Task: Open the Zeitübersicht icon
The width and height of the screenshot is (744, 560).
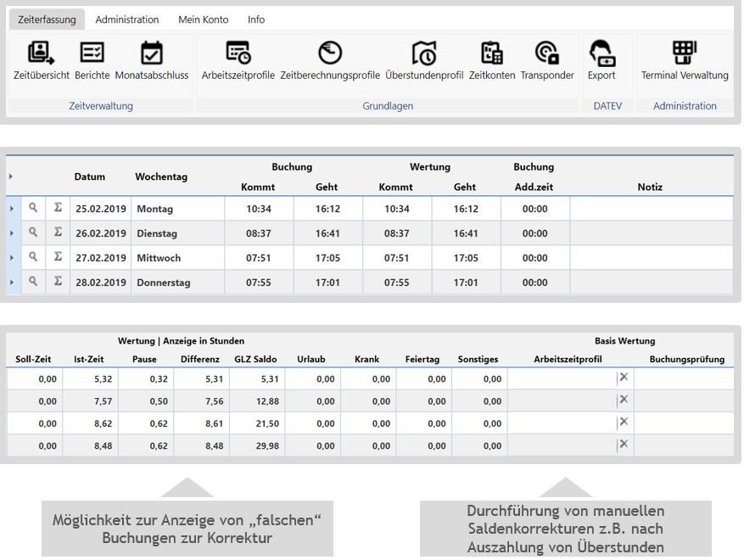Action: click(x=42, y=53)
